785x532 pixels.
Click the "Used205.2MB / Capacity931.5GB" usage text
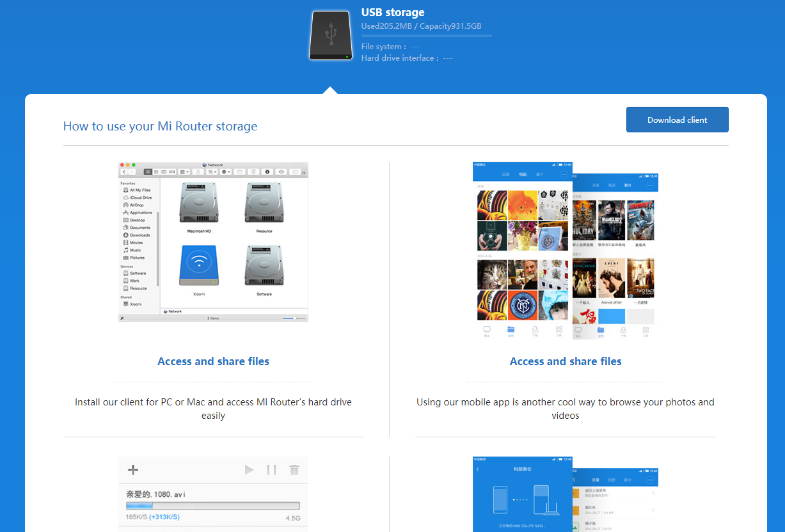pyautogui.click(x=421, y=26)
